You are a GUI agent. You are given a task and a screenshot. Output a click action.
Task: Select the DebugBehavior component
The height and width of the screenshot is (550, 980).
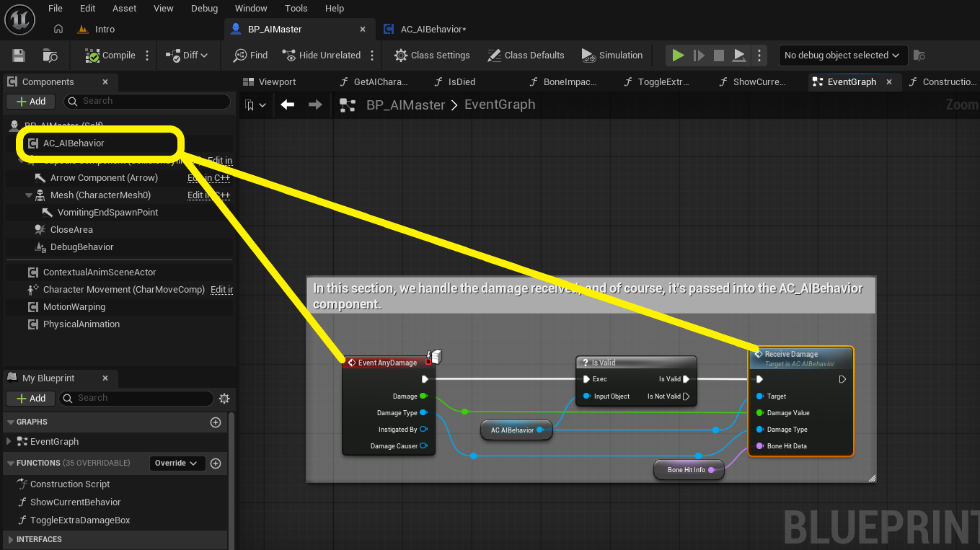pos(82,247)
